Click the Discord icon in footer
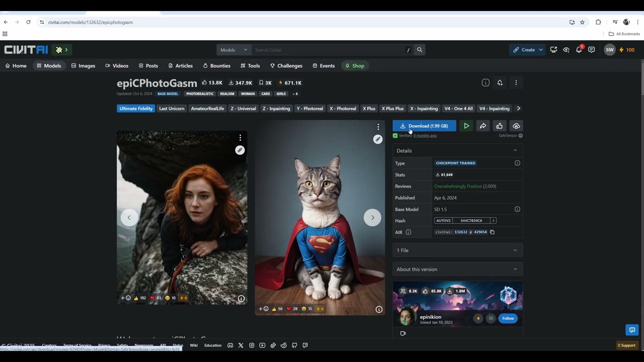The width and height of the screenshot is (644, 362). click(230, 345)
